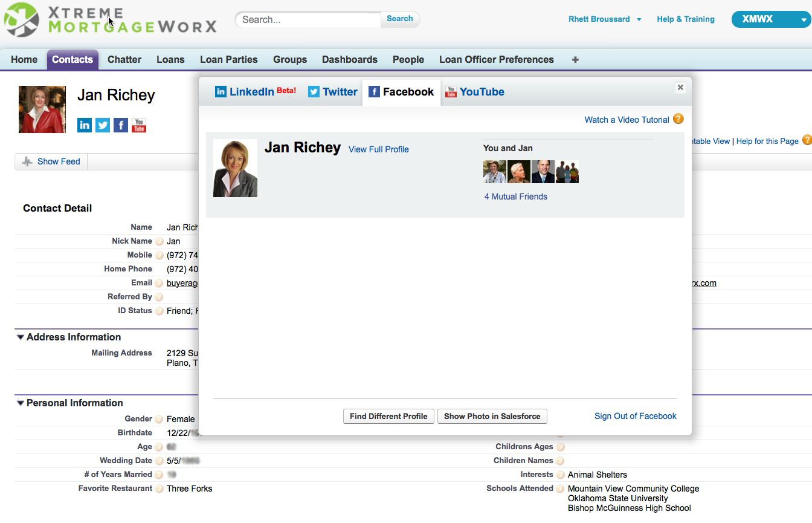Click Oklahoma State University text
The height and width of the screenshot is (523, 812).
(x=618, y=498)
